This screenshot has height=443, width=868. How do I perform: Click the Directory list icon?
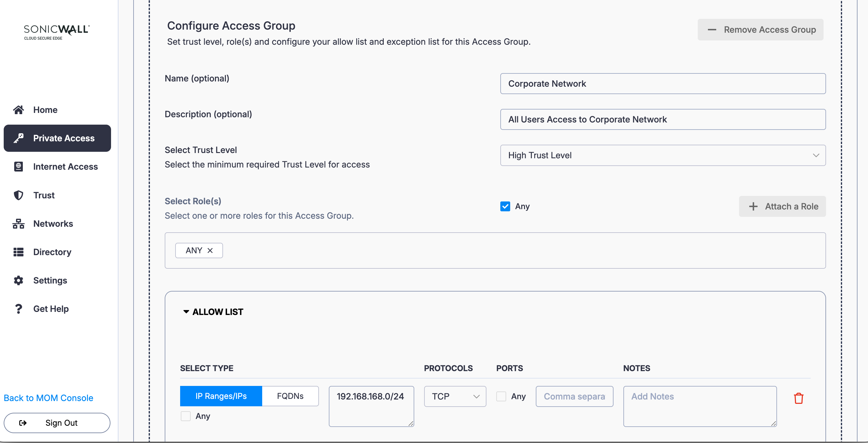pyautogui.click(x=19, y=252)
